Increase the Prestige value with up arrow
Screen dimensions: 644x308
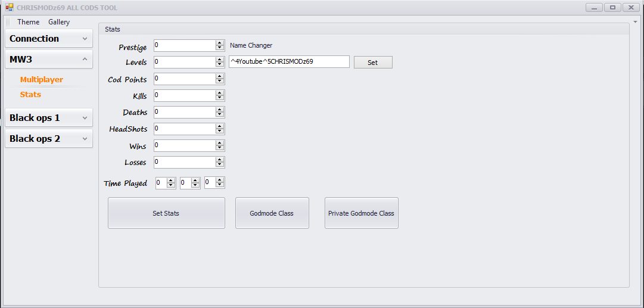pyautogui.click(x=220, y=43)
